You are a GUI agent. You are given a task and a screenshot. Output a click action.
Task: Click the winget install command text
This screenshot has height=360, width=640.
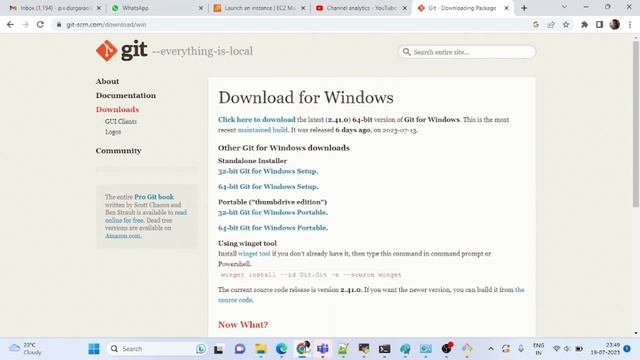pyautogui.click(x=311, y=275)
